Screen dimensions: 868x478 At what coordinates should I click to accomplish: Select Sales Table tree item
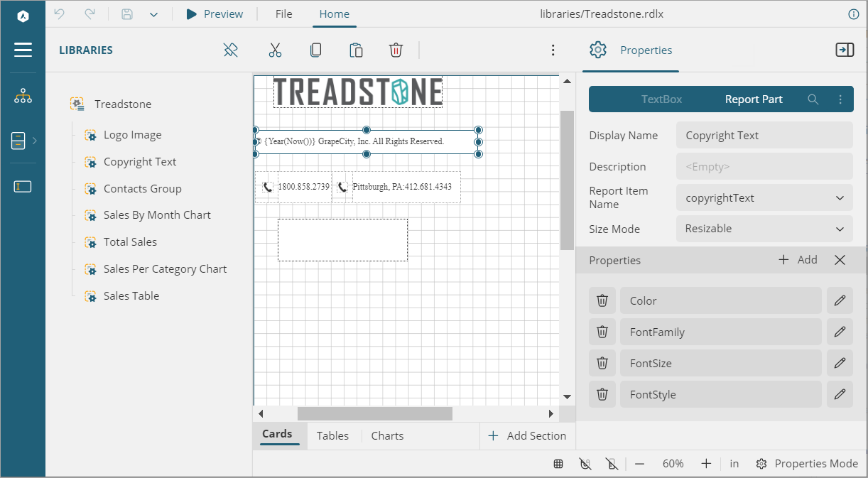pos(131,296)
